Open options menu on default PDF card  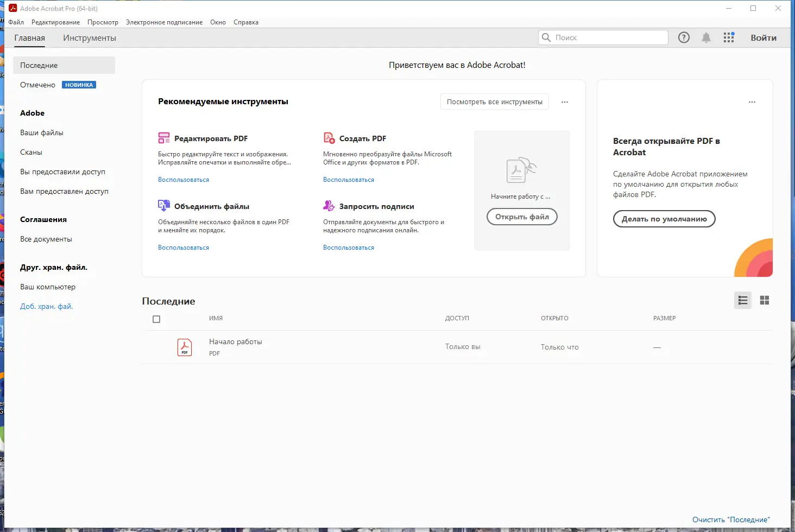(x=752, y=102)
